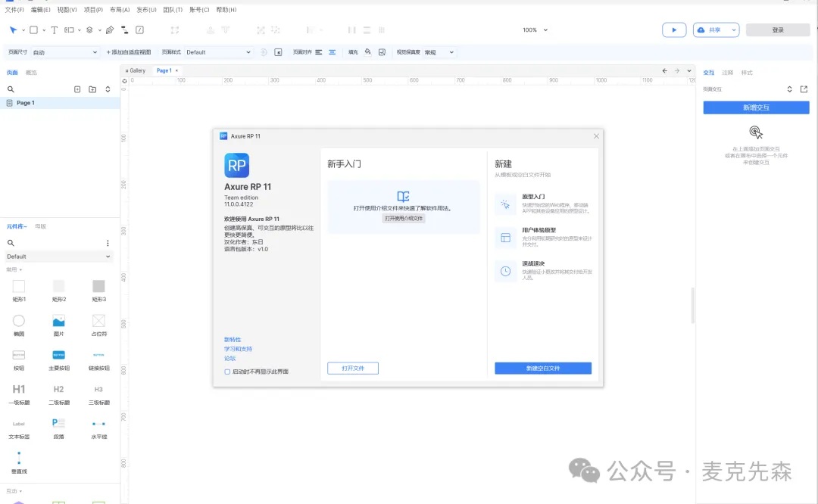Image resolution: width=818 pixels, height=504 pixels.
Task: Pick the 矩形3 gray widget
Action: [x=98, y=291]
